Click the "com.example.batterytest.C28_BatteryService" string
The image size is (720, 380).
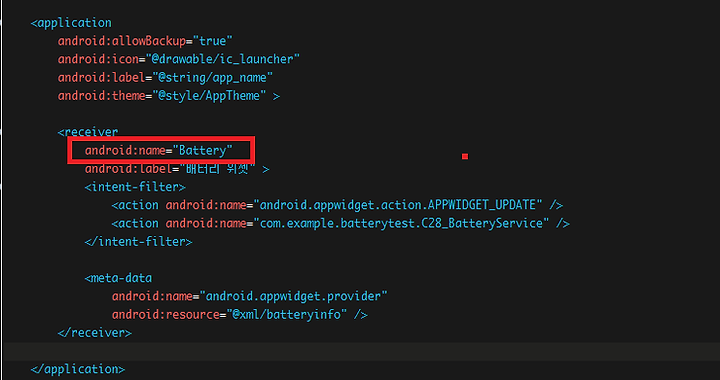[401, 223]
